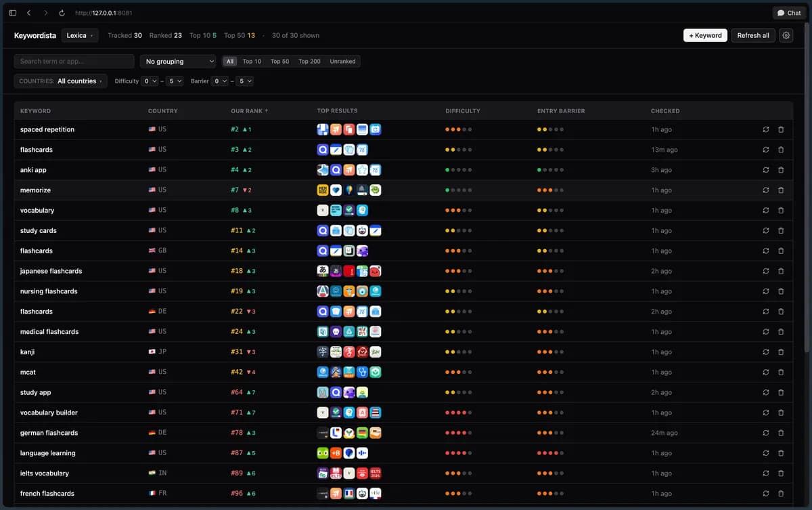
Task: Toggle the sidebar panel icon
Action: point(12,13)
